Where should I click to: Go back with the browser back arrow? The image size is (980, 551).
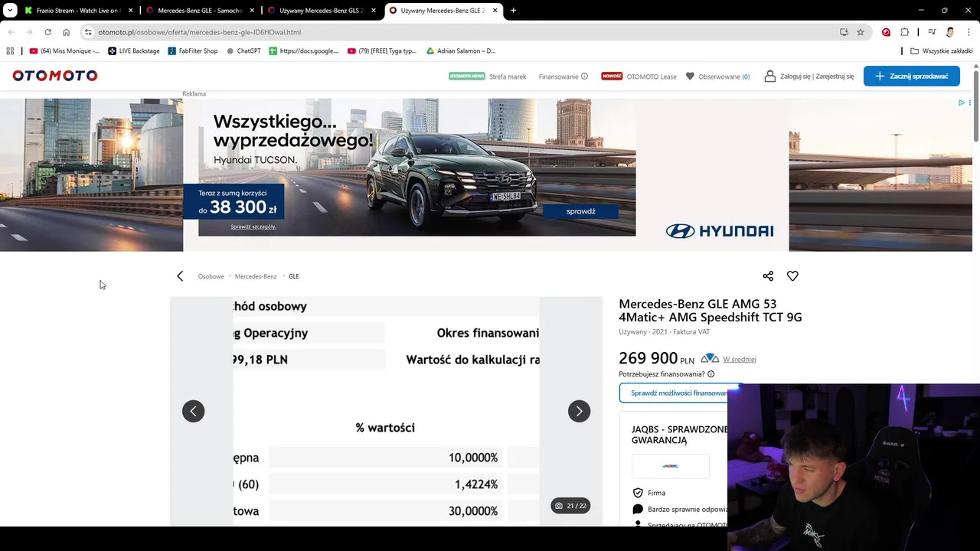[x=11, y=32]
